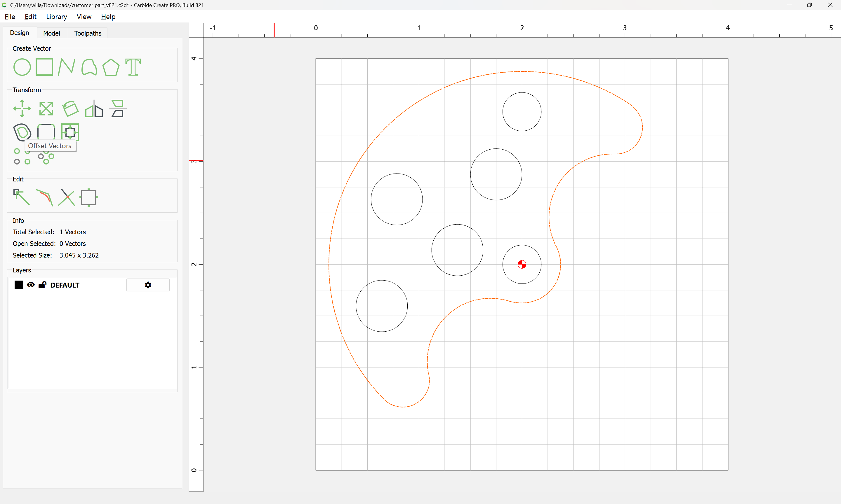Select the DEFAULT layer name
The width and height of the screenshot is (841, 504).
click(x=65, y=285)
